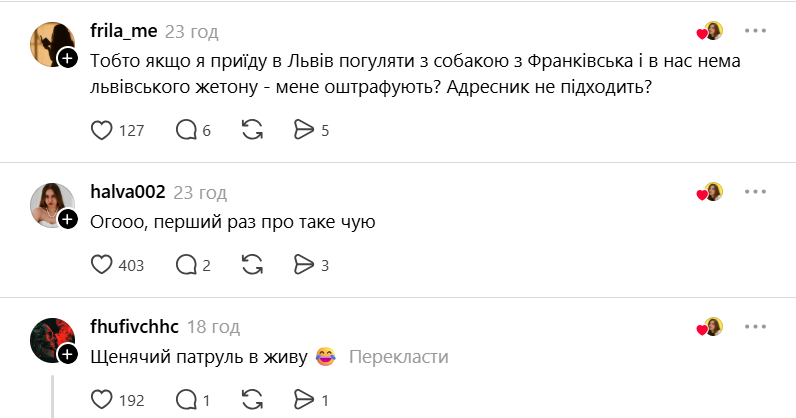The height and width of the screenshot is (418, 796).
Task: Open the halva002 username link
Action: point(127,192)
